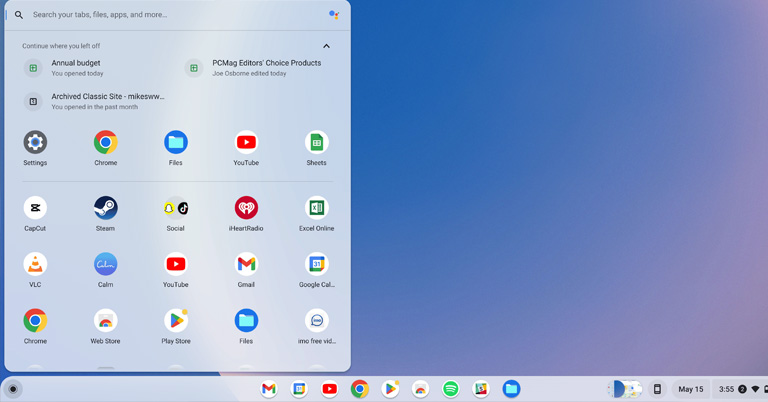Focus the launcher search field
Image resolution: width=768 pixels, height=402 pixels.
point(170,15)
